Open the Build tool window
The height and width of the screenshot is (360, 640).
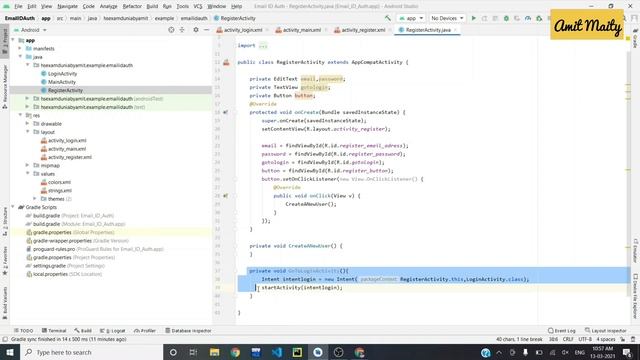tap(83, 331)
